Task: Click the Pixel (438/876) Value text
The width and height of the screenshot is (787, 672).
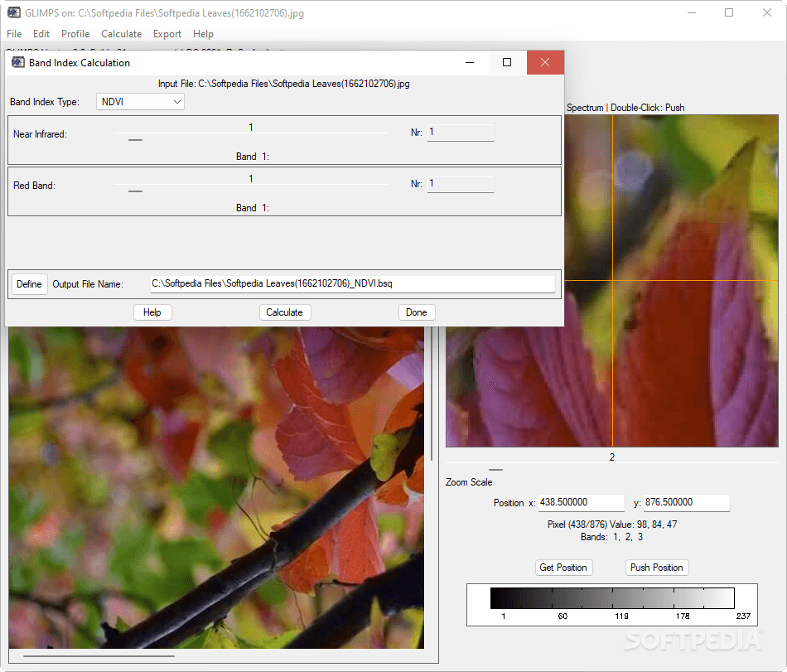Action: (x=612, y=525)
